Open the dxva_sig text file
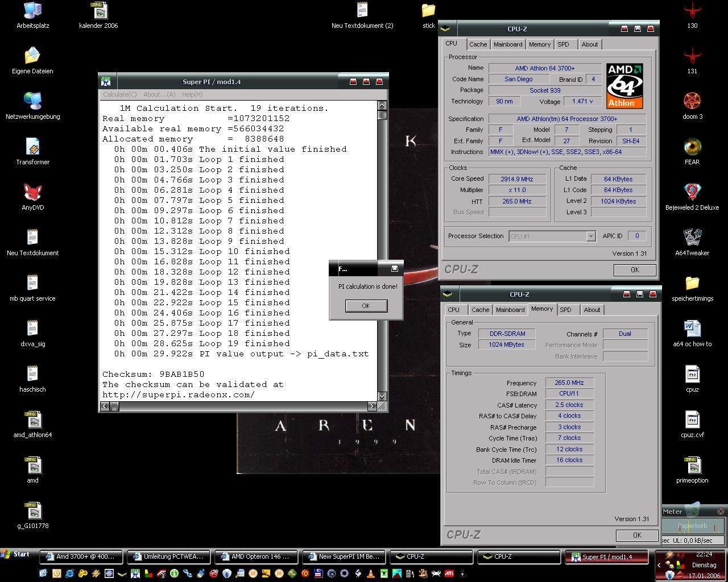Viewport: 728px width, 582px height. 32,334
